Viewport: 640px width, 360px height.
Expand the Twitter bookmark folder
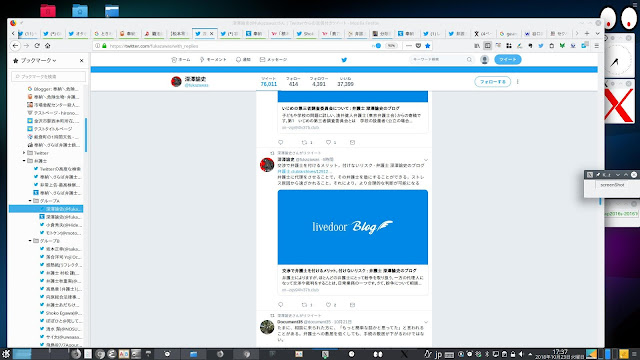(24, 153)
